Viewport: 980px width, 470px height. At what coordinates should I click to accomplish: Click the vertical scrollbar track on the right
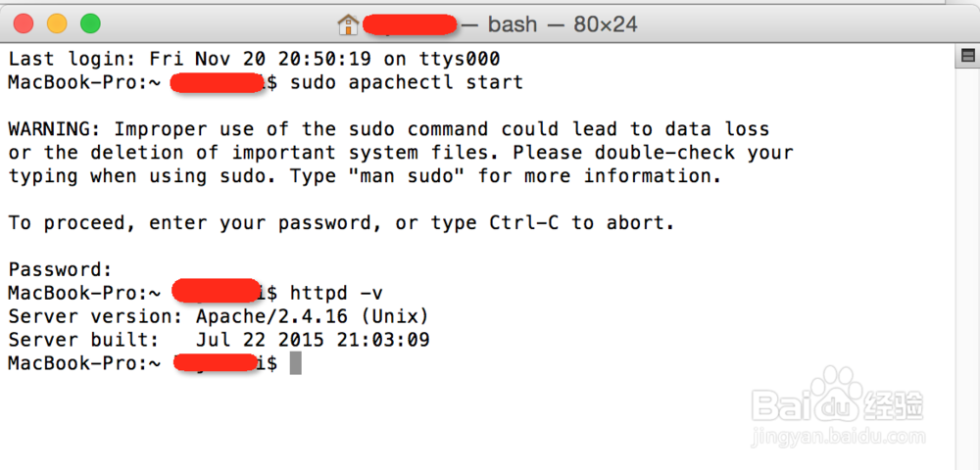click(x=967, y=262)
